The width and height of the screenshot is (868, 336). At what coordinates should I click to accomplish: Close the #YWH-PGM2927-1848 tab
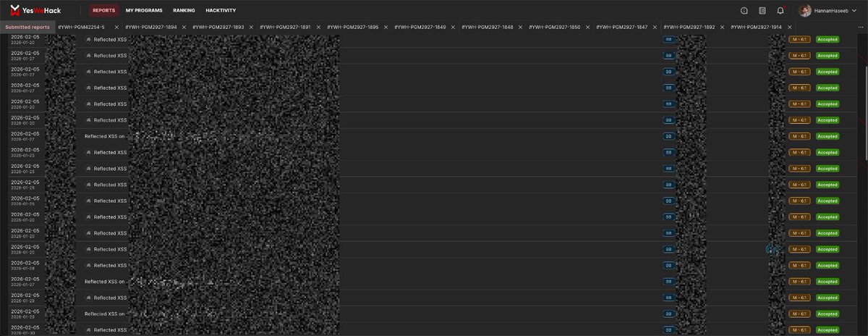pos(522,27)
